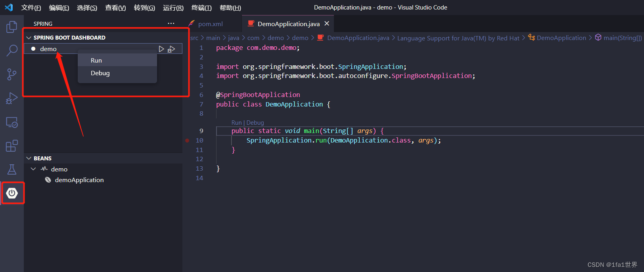Collapse the BEANS section
644x272 pixels.
(x=29, y=158)
